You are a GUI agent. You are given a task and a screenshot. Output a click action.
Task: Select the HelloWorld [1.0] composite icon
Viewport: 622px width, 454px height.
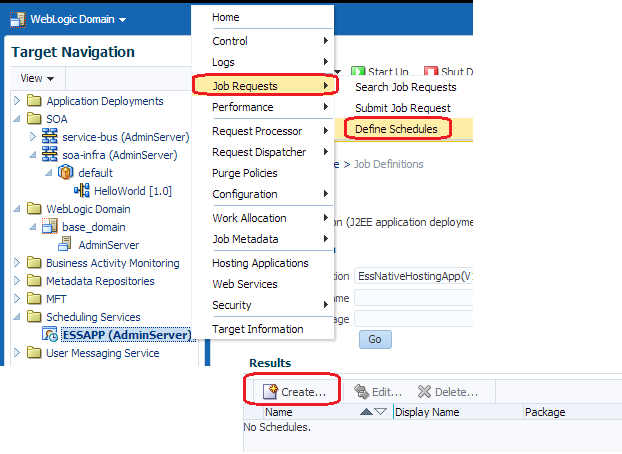(82, 191)
